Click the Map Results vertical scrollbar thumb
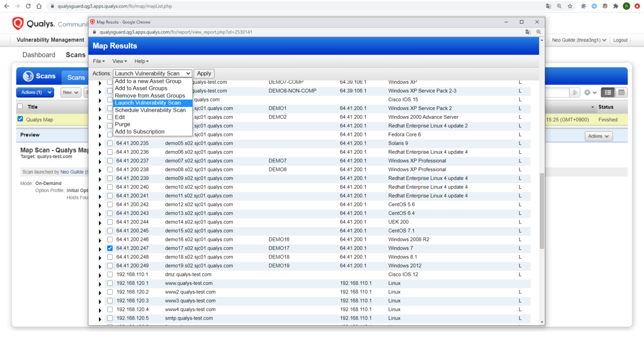644x338 pixels. (541, 211)
